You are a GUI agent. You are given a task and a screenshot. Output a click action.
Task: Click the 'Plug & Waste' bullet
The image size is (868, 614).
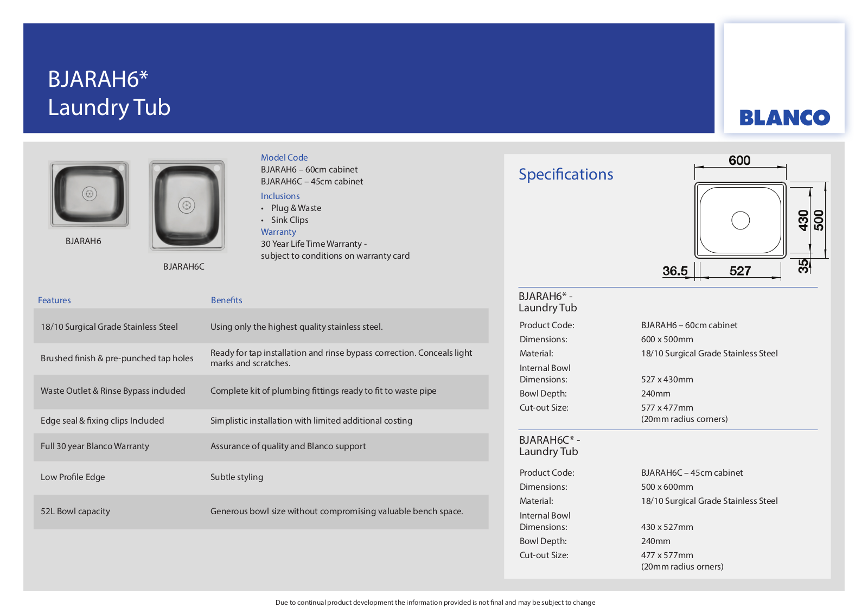296,208
